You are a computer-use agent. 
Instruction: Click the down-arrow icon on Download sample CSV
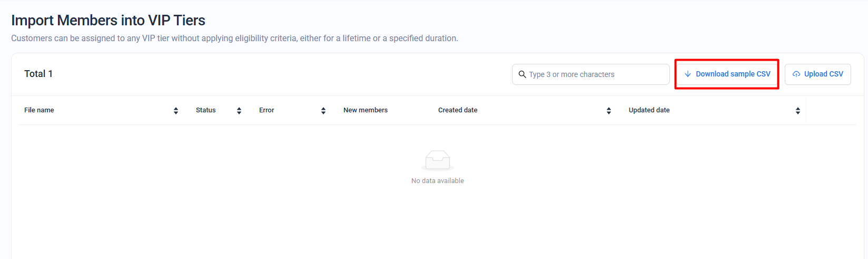pos(688,74)
